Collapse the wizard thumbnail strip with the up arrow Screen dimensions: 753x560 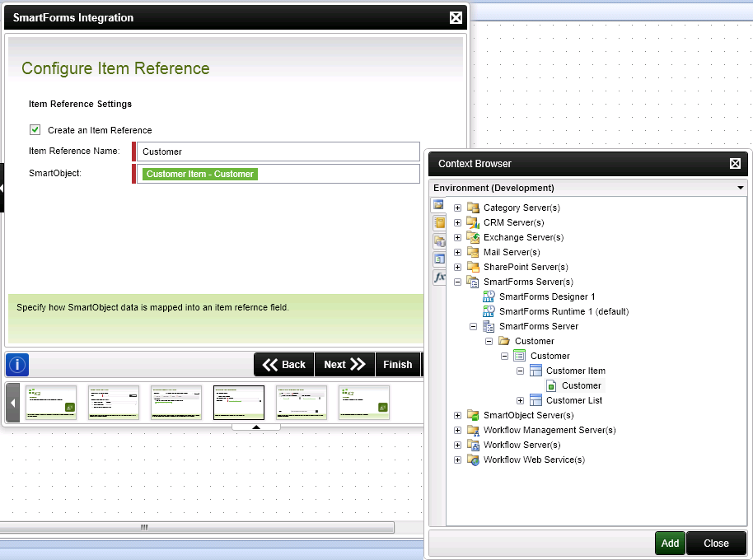[256, 427]
